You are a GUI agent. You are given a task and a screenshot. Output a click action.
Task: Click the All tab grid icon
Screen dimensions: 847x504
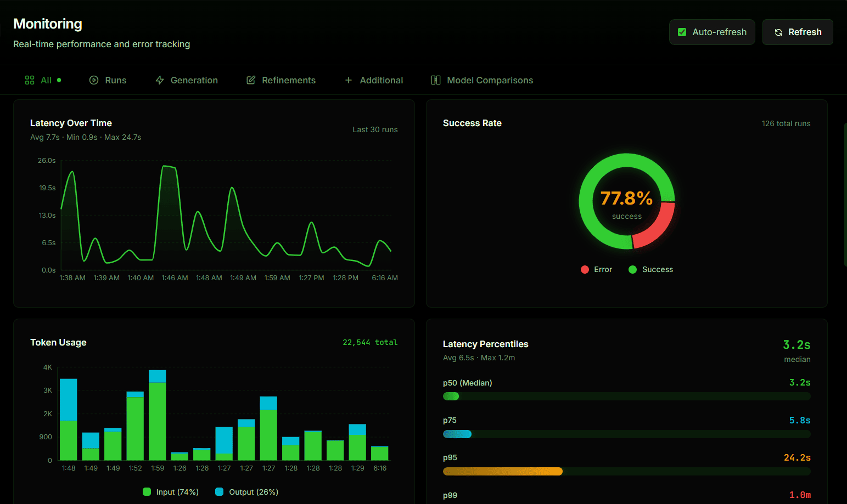tap(30, 80)
